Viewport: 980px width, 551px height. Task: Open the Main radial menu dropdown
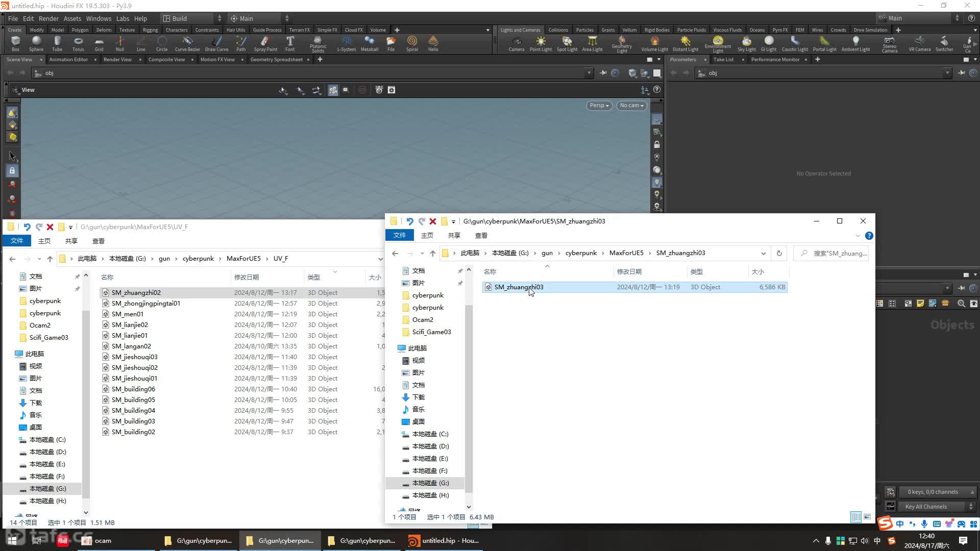point(259,18)
